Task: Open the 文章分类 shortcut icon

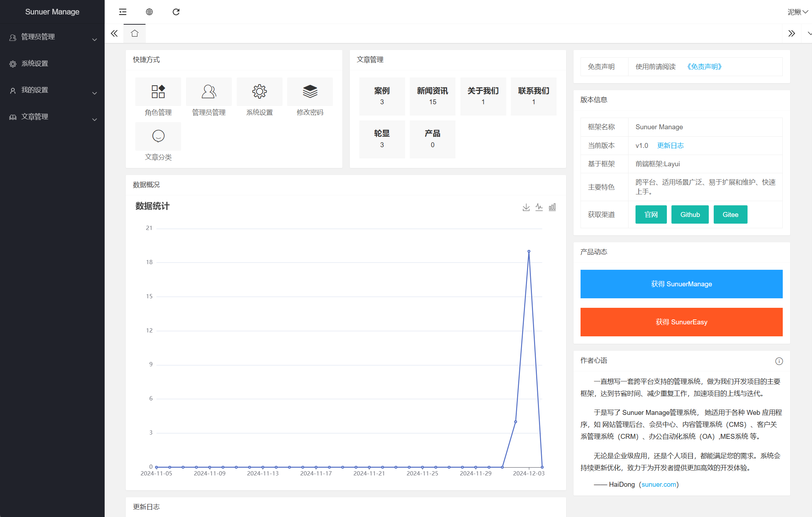Action: (158, 136)
